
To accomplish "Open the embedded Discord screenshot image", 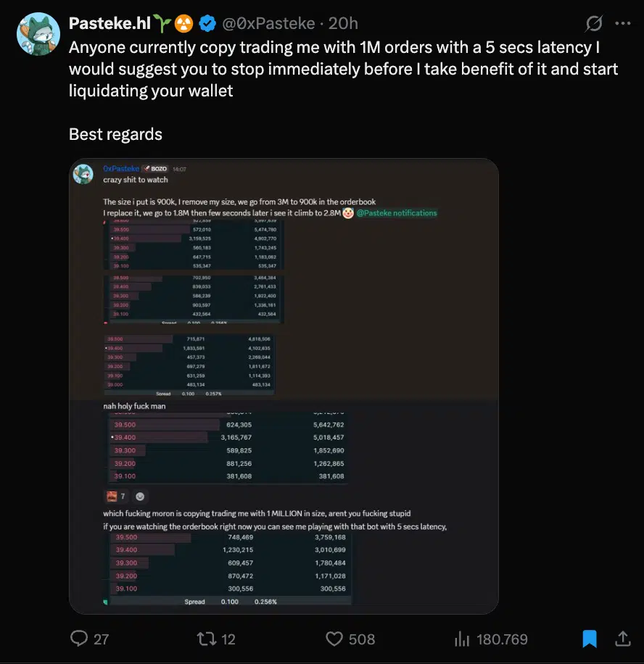I will [284, 384].
